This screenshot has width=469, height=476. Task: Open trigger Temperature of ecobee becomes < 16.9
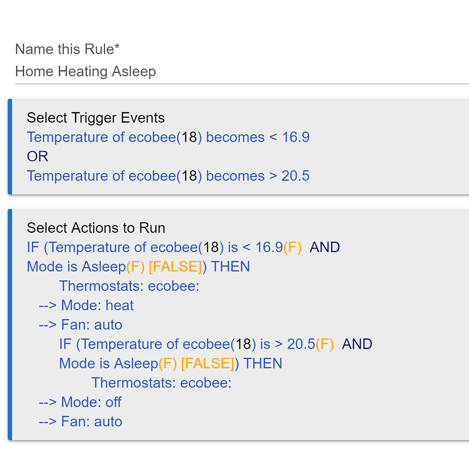(168, 137)
